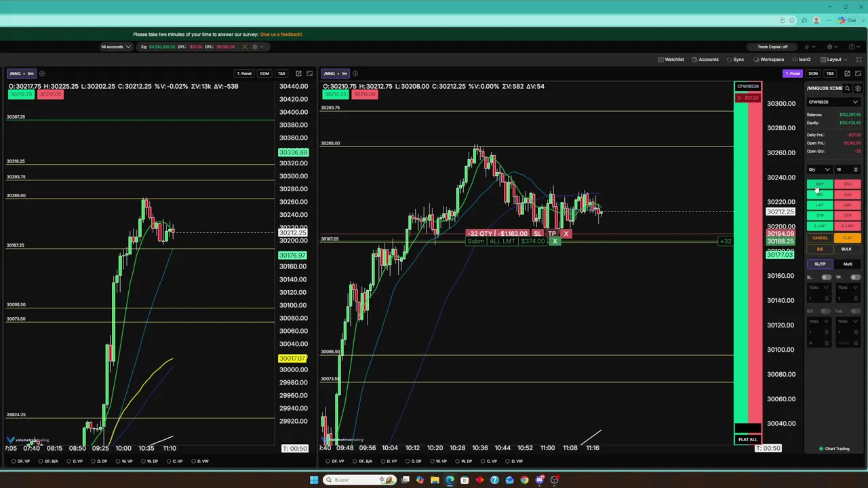
Task: Open DOM in left chart
Action: 264,73
